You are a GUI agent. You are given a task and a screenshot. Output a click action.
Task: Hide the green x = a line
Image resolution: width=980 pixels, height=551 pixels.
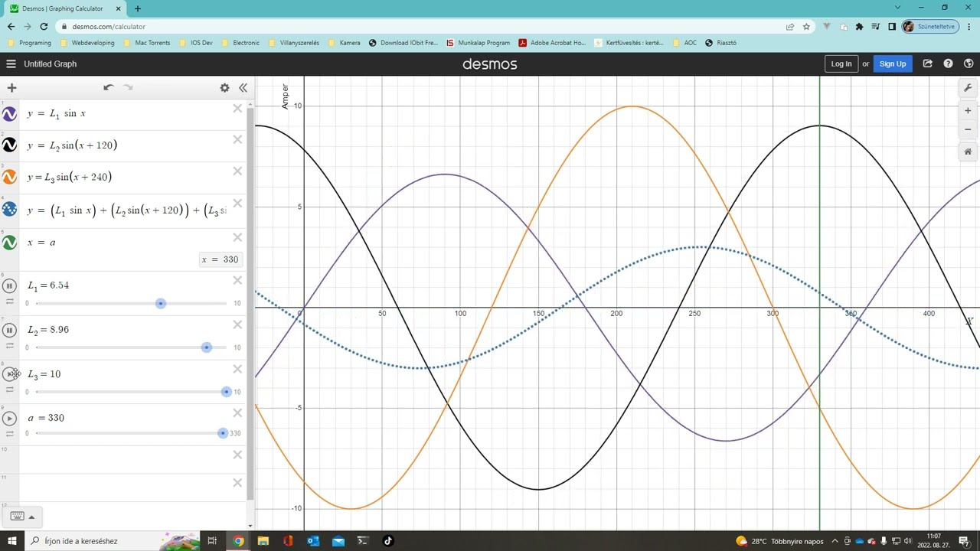point(9,243)
